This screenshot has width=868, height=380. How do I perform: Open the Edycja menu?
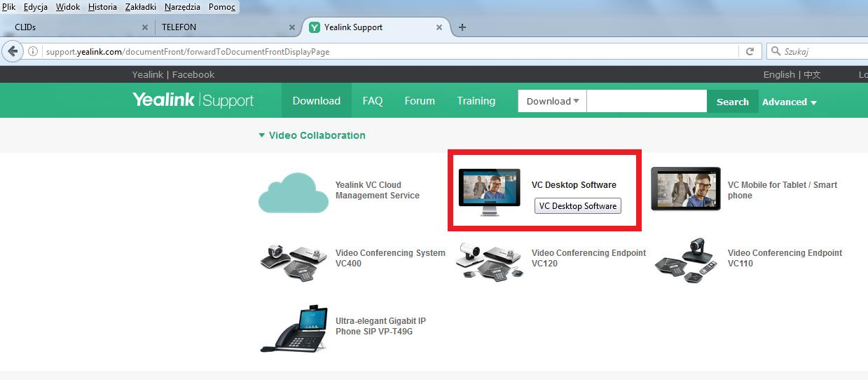[35, 7]
